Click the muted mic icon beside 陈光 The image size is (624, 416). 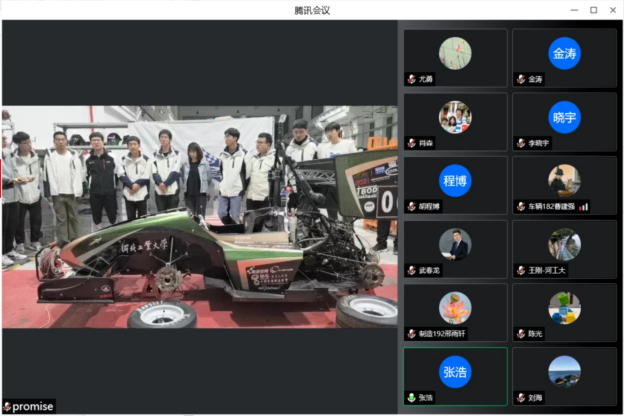coord(520,334)
